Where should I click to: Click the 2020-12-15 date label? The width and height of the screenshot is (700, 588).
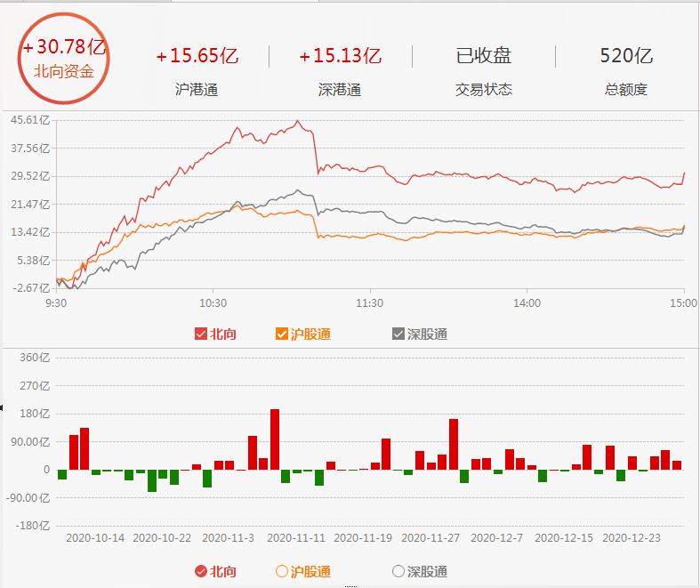[x=564, y=538]
